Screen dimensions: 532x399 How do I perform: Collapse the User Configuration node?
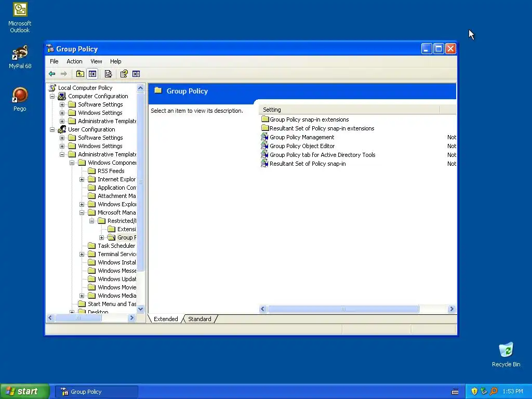52,129
